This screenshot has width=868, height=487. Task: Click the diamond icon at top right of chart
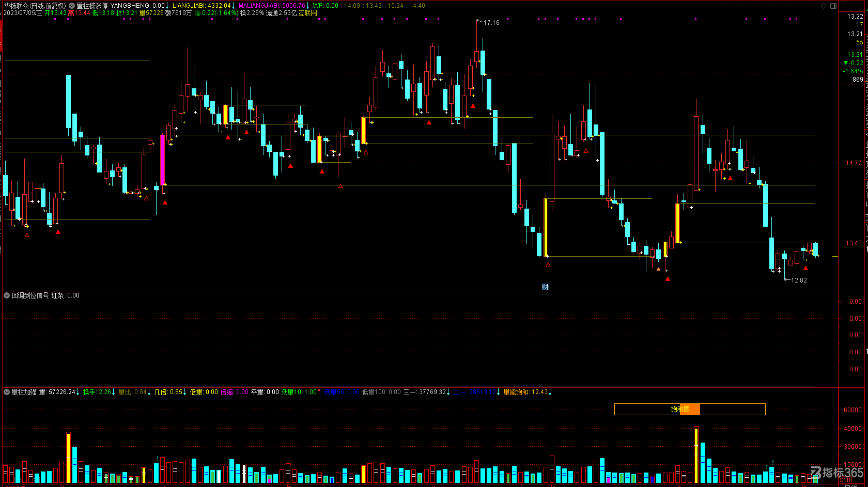[x=824, y=6]
